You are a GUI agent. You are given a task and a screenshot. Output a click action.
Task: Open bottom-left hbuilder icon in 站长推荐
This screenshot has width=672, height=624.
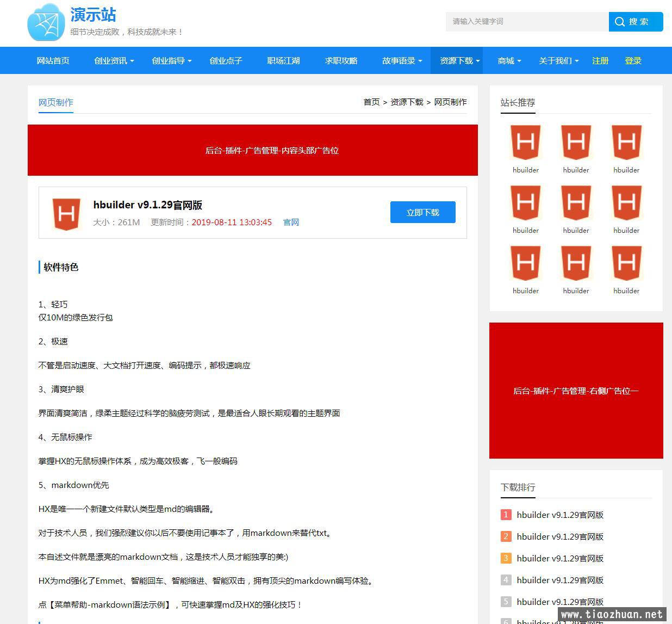coord(525,263)
